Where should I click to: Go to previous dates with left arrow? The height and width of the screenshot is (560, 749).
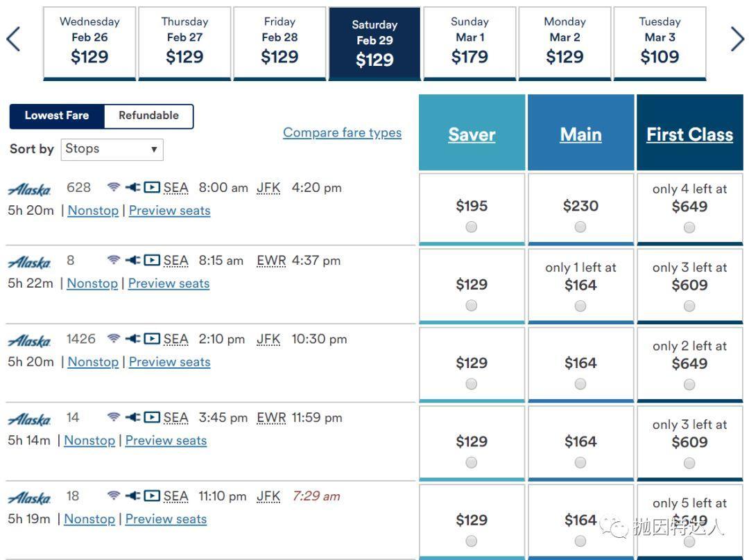coord(13,40)
